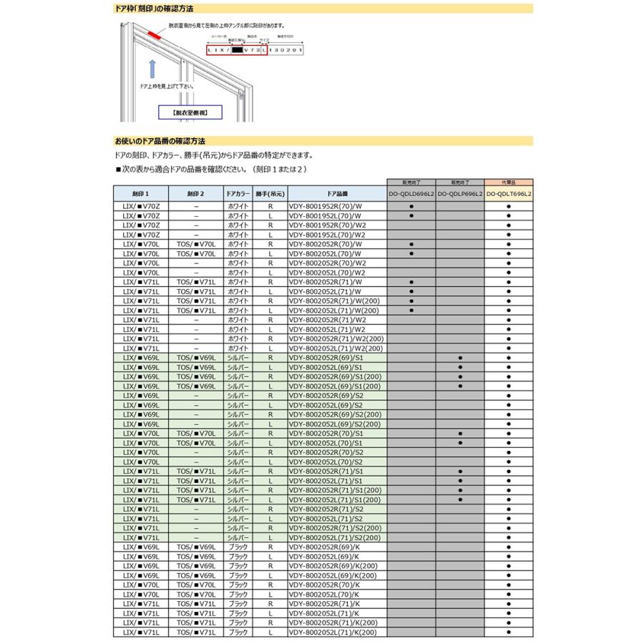Click the cell VDY-8002052R(71)/S1
This screenshot has height=644, width=644.
pos(337,471)
